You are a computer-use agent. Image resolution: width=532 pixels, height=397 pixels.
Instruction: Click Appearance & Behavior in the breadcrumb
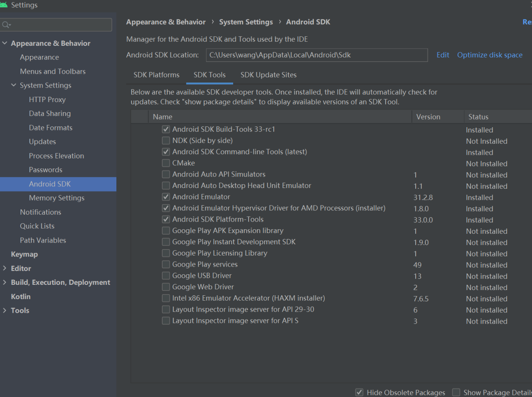[x=166, y=22]
